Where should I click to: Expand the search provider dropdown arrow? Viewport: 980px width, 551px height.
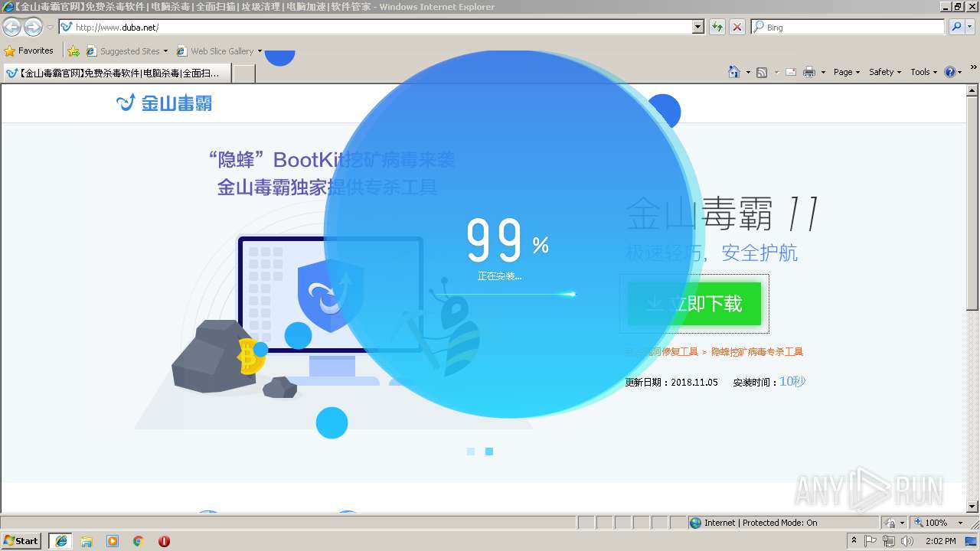[x=970, y=27]
